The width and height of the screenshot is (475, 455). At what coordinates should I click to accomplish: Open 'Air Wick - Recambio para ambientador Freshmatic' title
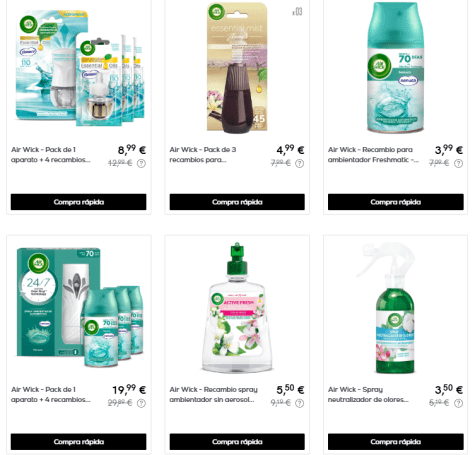point(373,155)
